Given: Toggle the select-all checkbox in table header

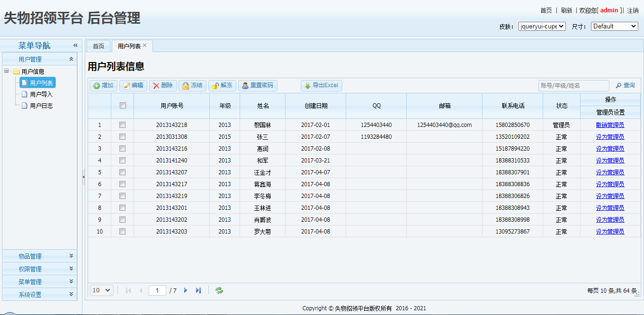Looking at the screenshot, I should click(x=123, y=106).
